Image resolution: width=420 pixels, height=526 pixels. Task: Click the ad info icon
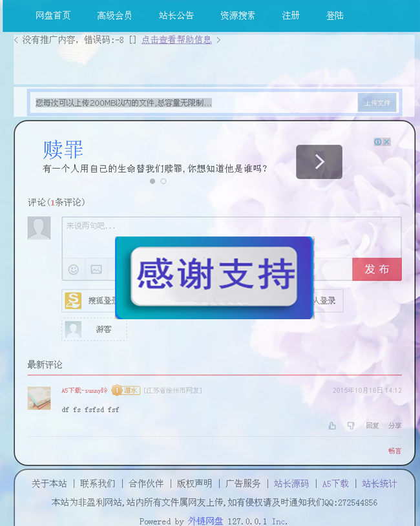coord(378,142)
